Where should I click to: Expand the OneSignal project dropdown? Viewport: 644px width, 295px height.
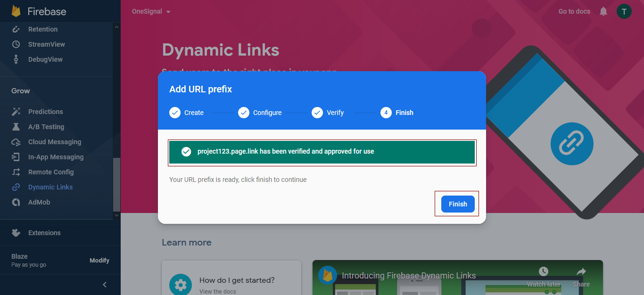(x=151, y=11)
